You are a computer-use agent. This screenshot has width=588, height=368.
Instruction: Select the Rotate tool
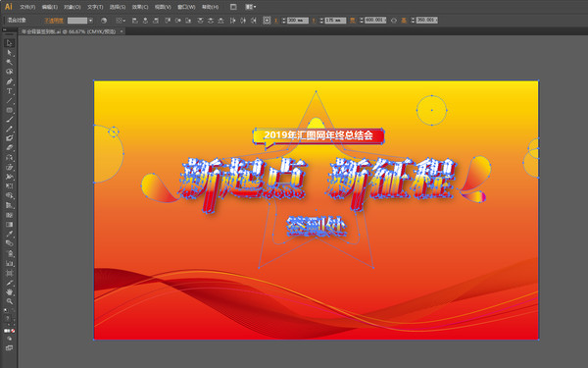[x=10, y=158]
